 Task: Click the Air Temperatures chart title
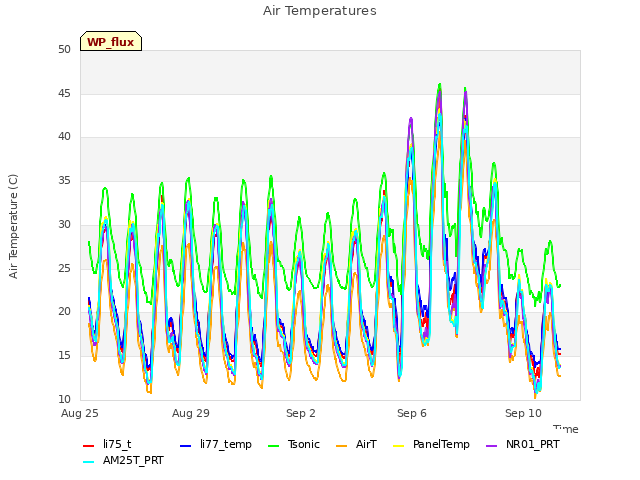tap(320, 11)
